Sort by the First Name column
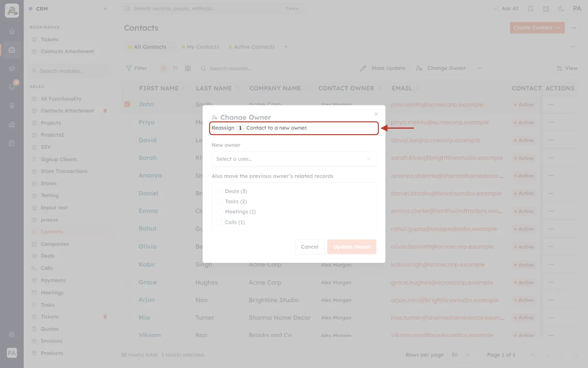 point(162,88)
